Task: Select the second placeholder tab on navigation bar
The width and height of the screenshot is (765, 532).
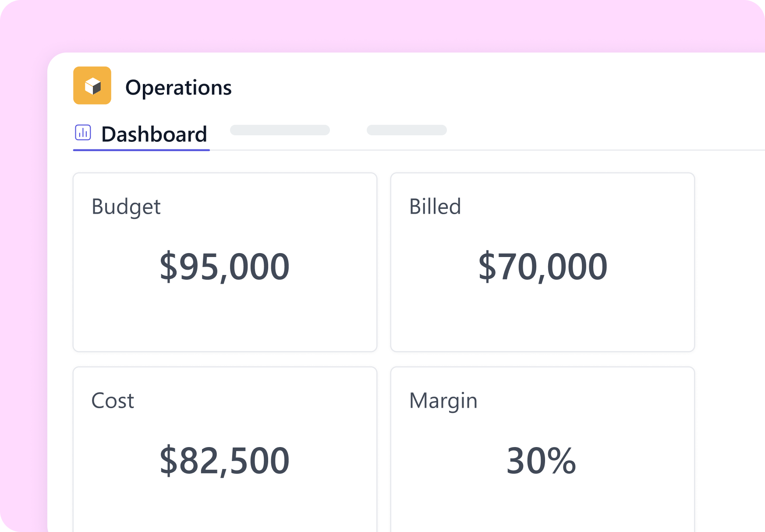Action: tap(407, 130)
